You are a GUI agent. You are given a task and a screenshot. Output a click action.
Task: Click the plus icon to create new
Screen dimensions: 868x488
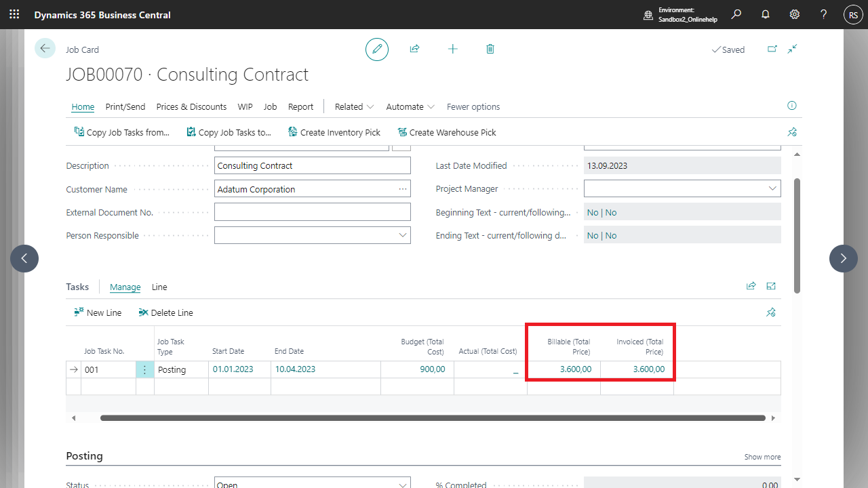[x=452, y=49]
